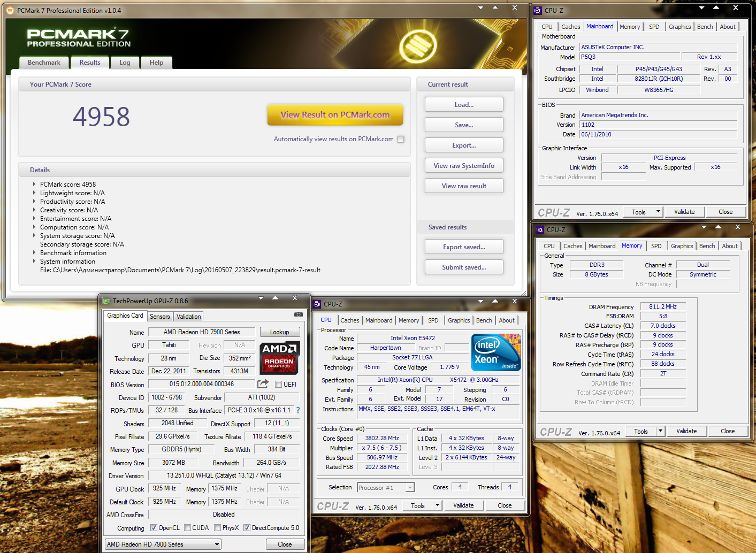Click the result file path line in Details
The width and height of the screenshot is (756, 553).
180,270
